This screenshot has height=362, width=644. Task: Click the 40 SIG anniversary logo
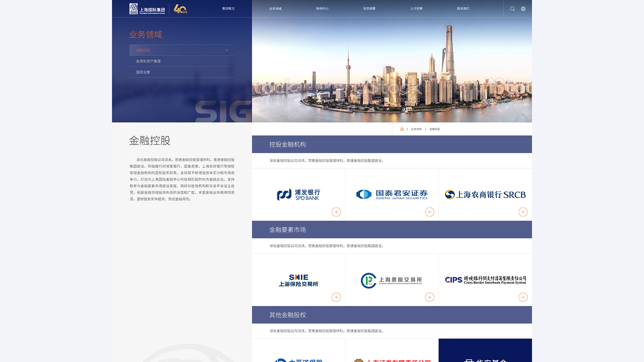(181, 9)
